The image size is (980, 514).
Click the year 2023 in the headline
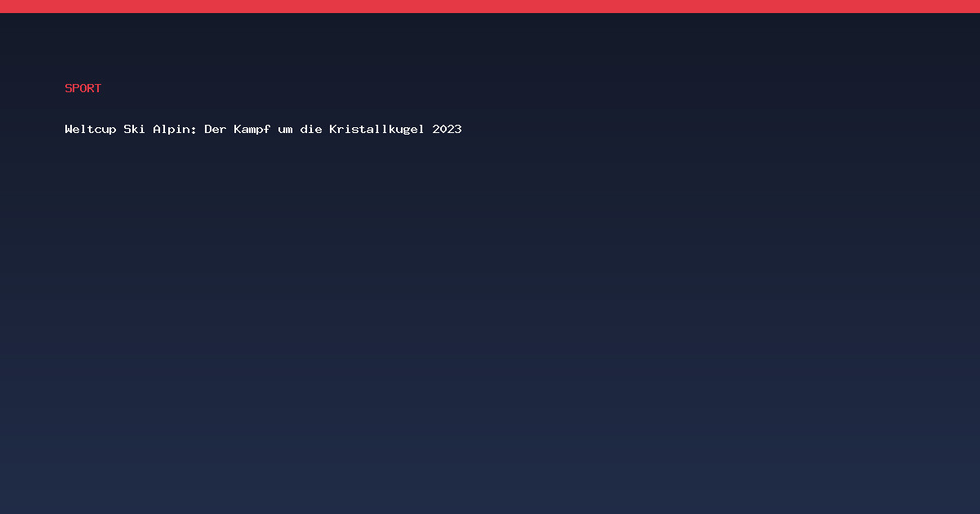pos(447,129)
